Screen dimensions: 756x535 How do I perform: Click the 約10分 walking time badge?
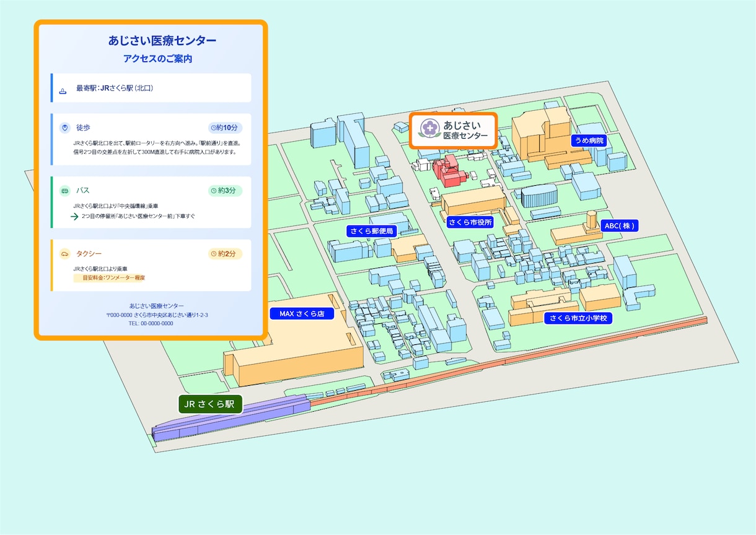pos(225,128)
